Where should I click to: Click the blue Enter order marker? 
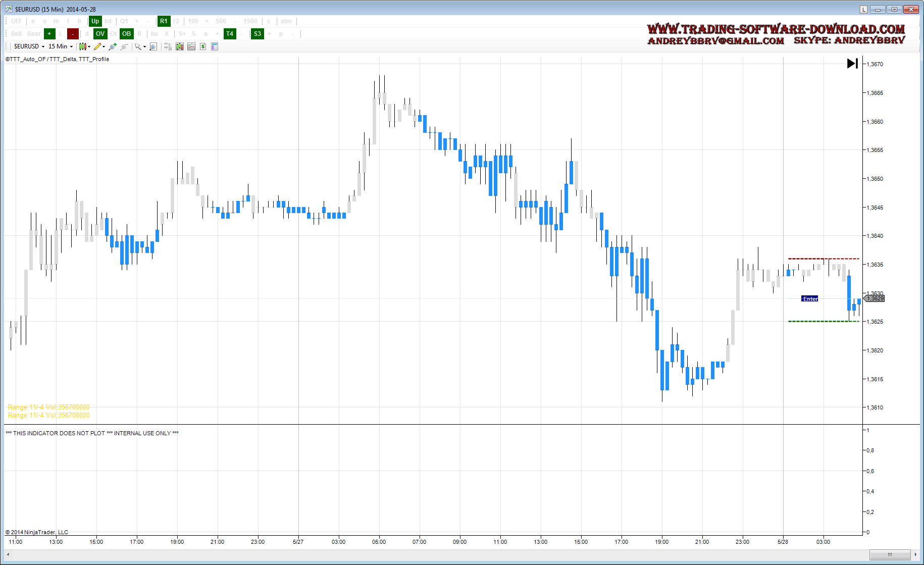[x=810, y=299]
